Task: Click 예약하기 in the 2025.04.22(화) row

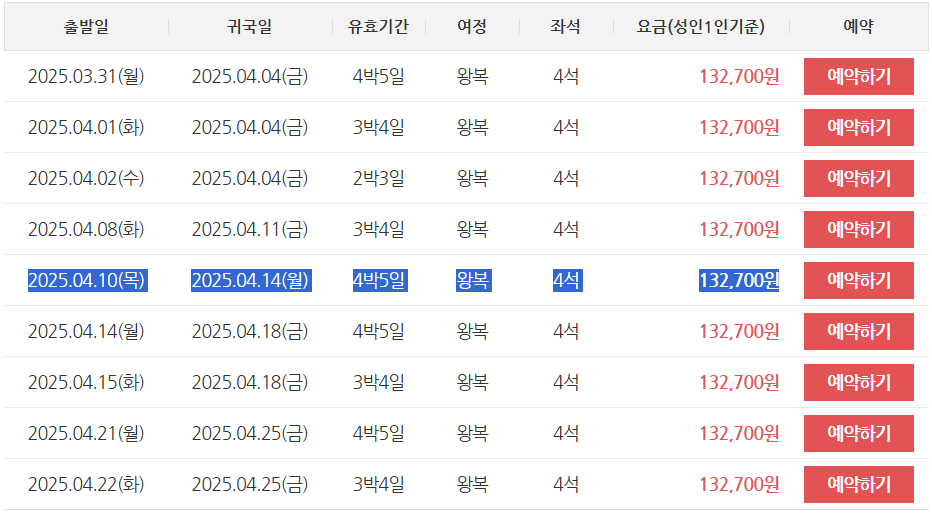Action: click(858, 485)
